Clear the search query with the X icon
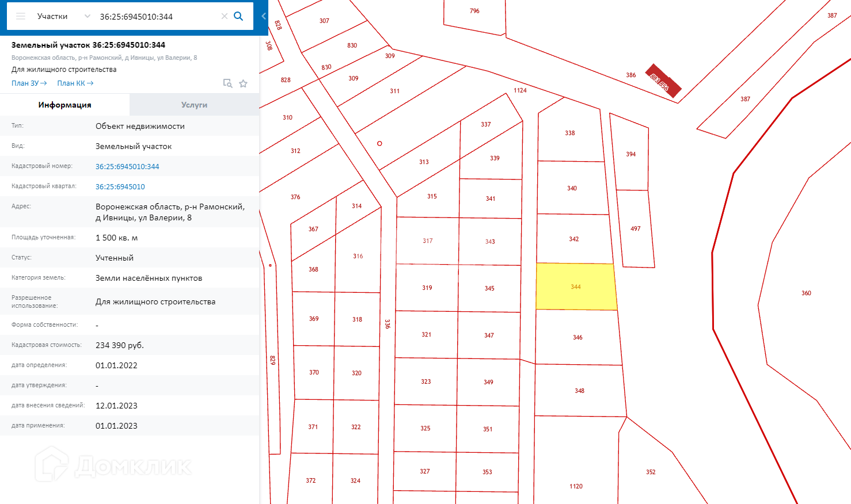Image resolution: width=851 pixels, height=504 pixels. 225,16
